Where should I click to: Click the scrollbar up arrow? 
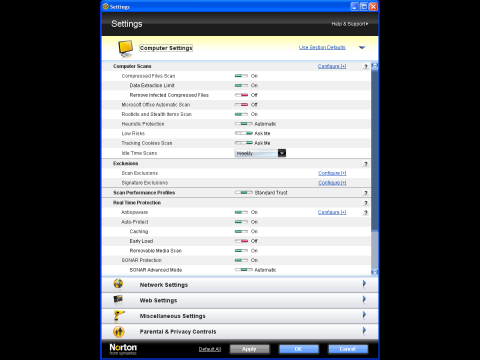coord(375,66)
